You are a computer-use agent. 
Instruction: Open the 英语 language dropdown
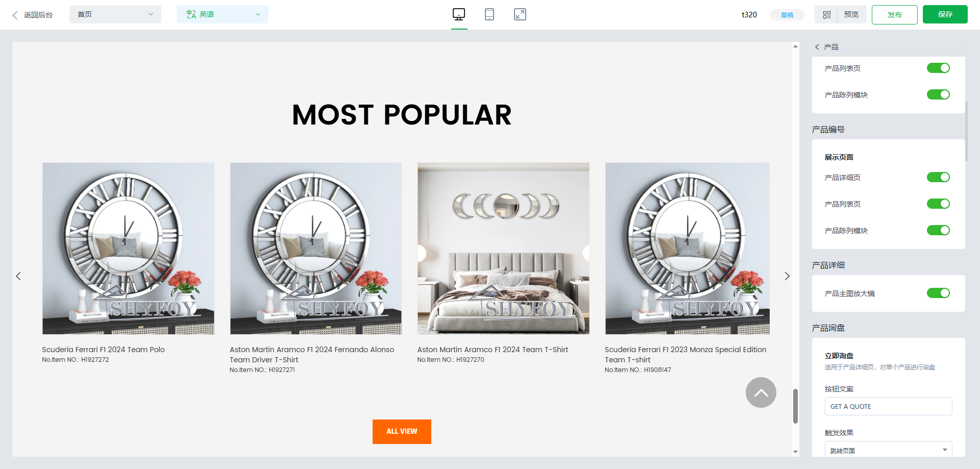point(223,14)
